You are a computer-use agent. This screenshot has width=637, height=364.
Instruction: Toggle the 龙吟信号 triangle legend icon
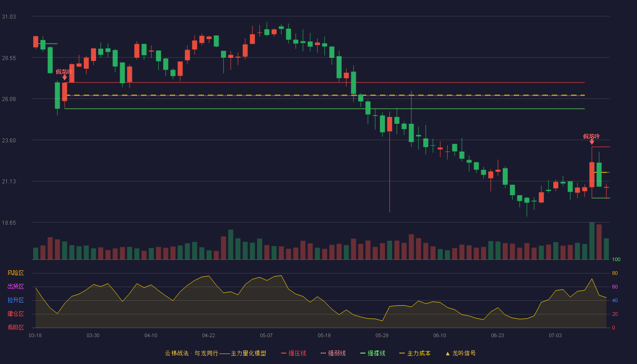pos(447,354)
